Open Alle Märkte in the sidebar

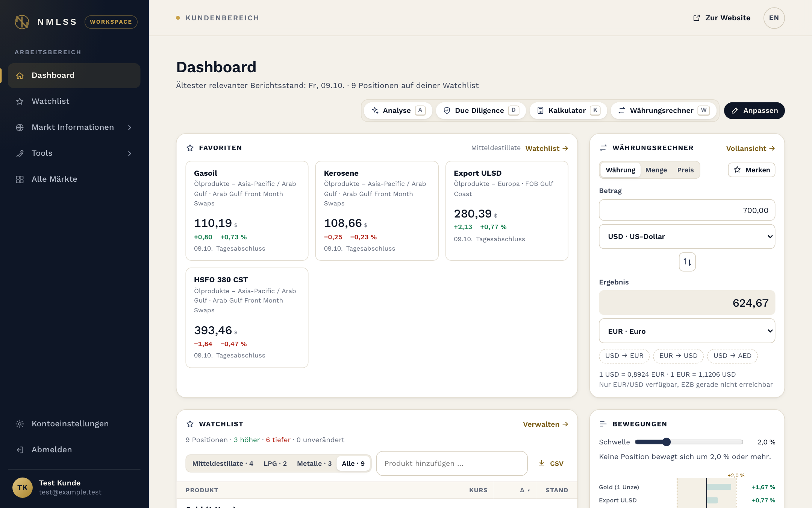(x=74, y=179)
